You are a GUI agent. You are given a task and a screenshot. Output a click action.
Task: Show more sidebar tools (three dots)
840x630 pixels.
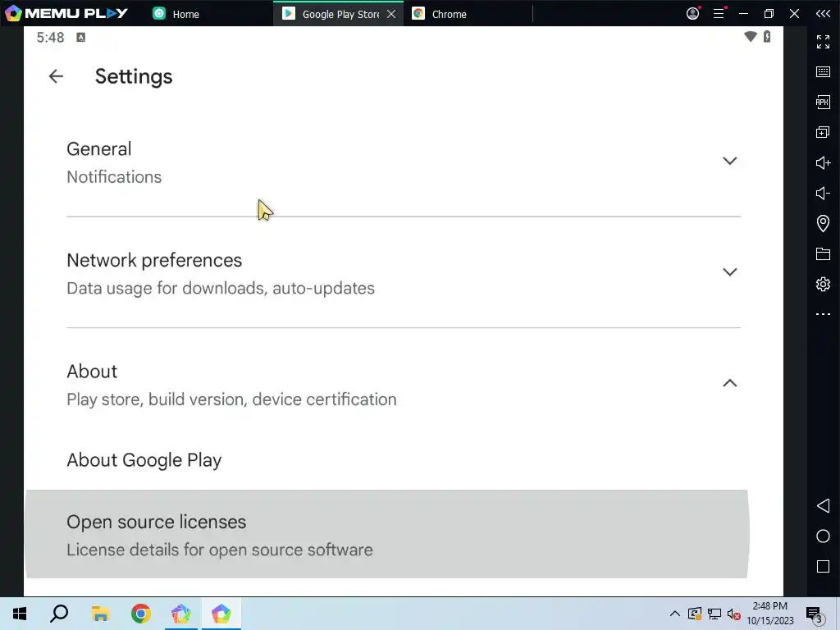click(823, 314)
